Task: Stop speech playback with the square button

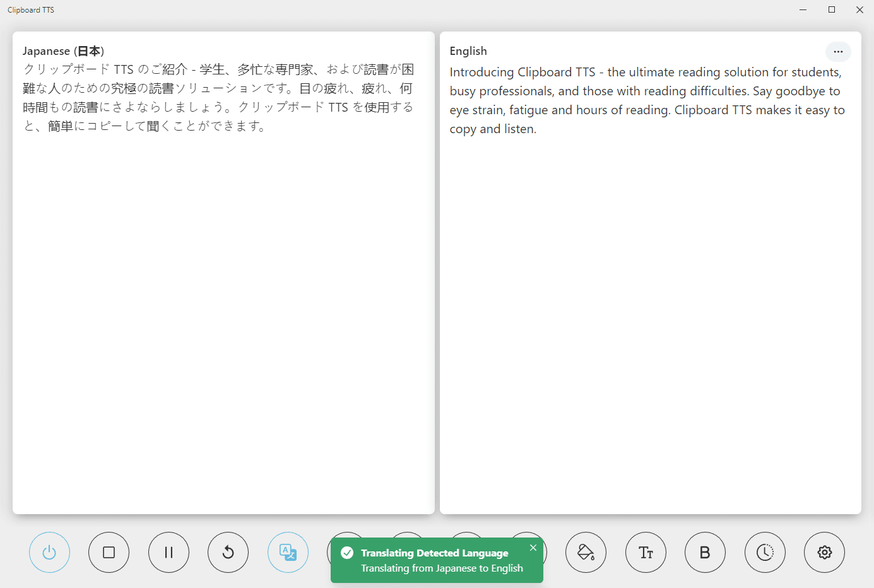Action: click(x=109, y=553)
